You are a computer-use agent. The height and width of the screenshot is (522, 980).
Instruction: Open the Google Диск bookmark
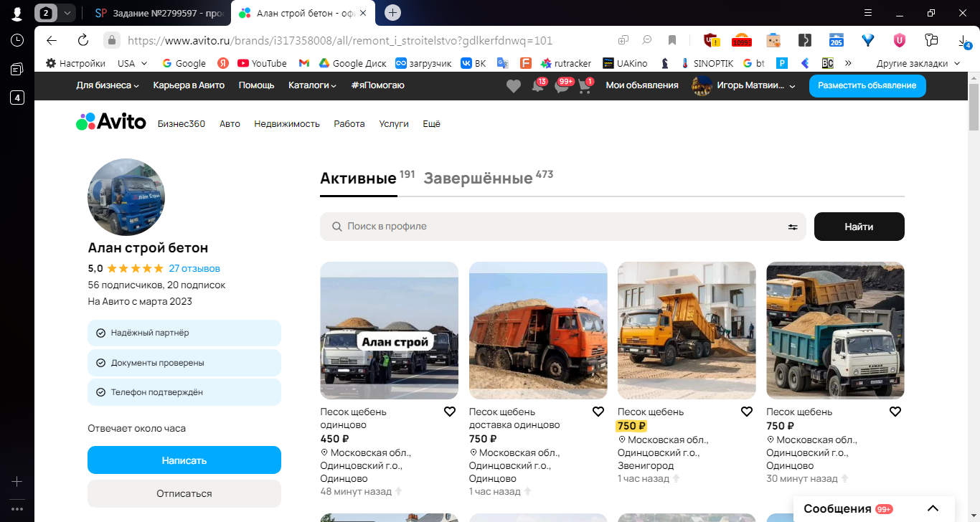pos(353,63)
